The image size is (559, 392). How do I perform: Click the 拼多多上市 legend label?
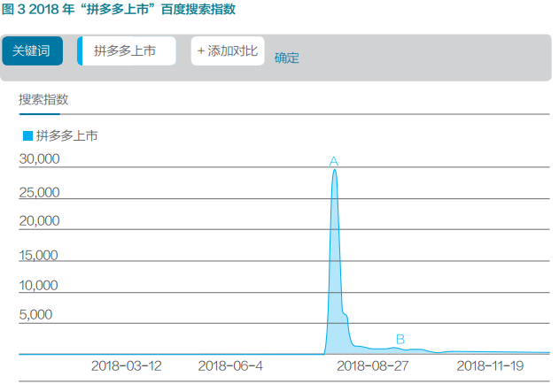[x=67, y=135]
